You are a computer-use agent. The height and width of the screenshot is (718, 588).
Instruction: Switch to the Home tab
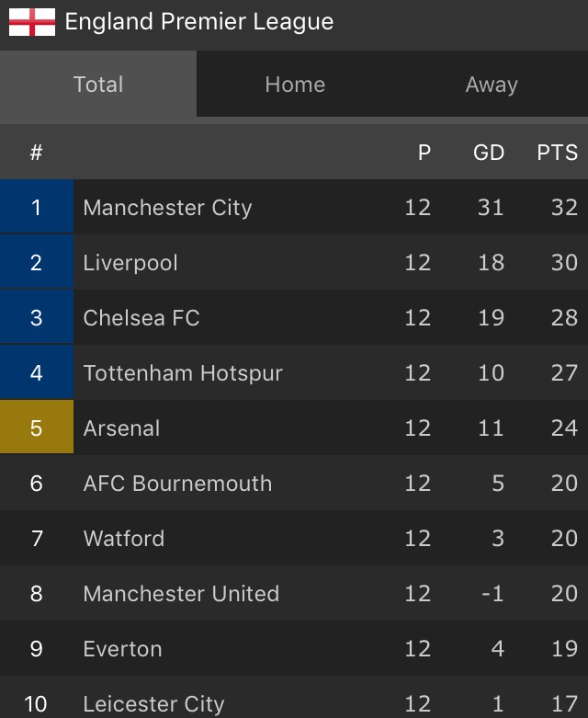pos(295,85)
